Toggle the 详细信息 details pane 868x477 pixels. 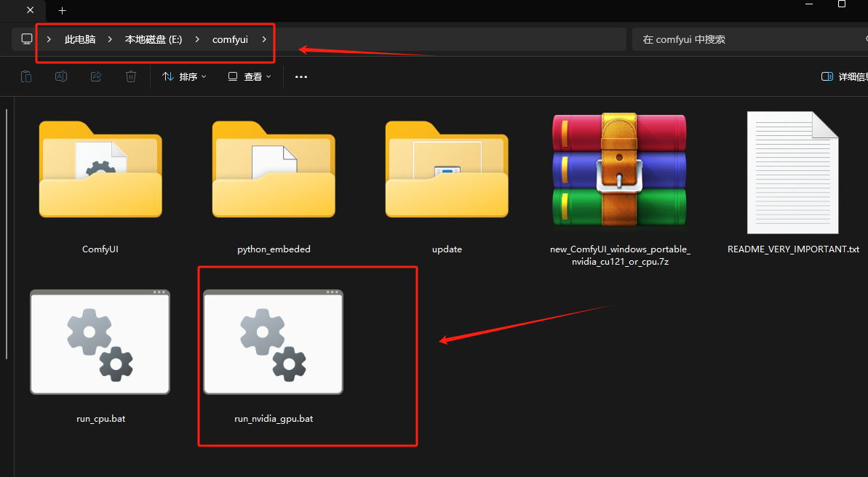[x=844, y=76]
